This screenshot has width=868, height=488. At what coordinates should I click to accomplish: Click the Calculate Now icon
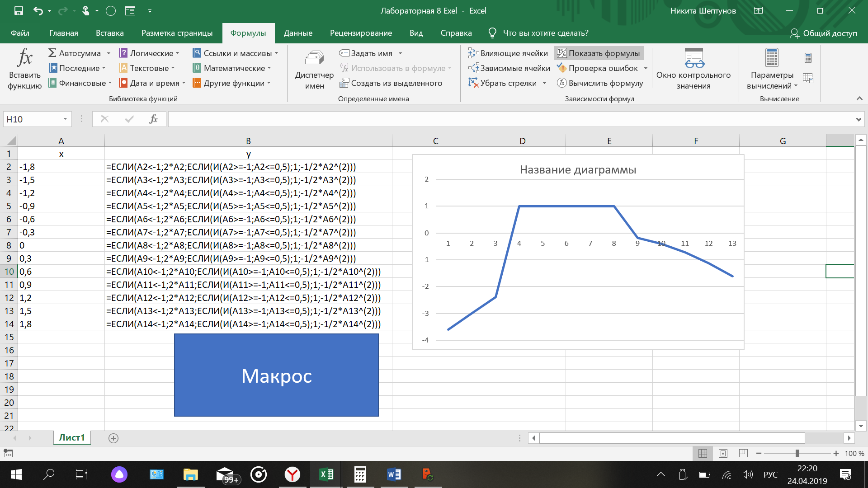click(808, 58)
